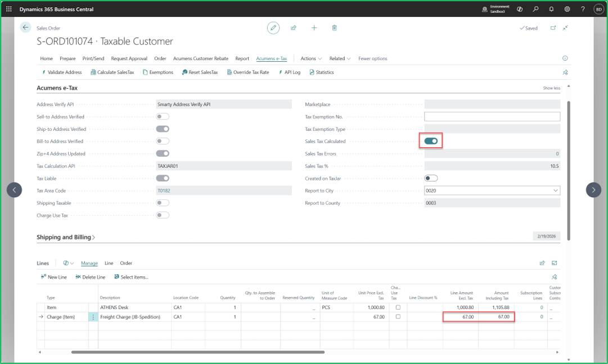Click the Tax Area Code T0182 link

(164, 190)
